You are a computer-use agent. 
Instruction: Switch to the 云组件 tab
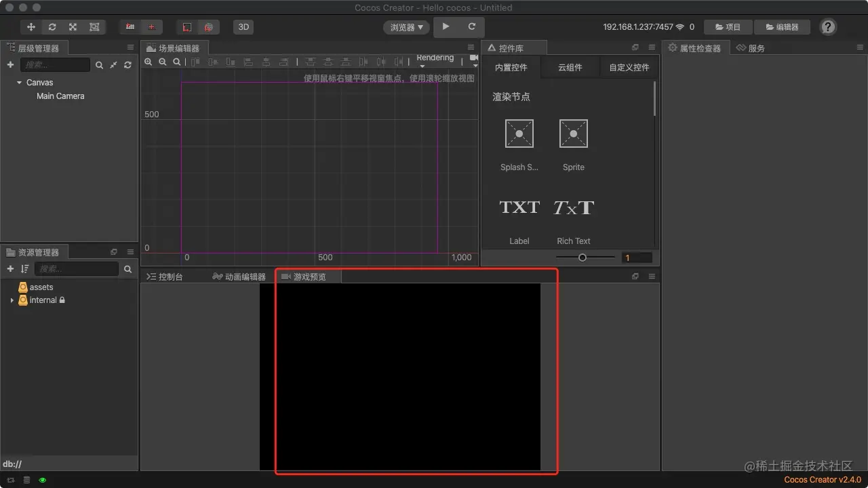[570, 68]
